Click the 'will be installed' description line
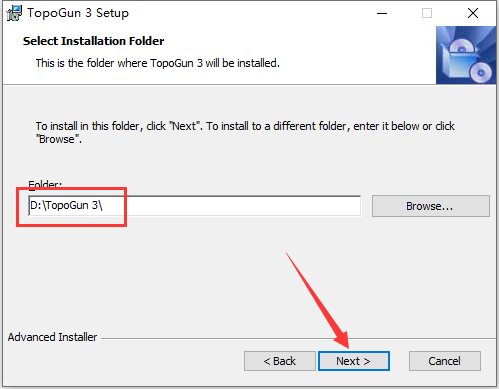499x389 pixels. (x=157, y=63)
